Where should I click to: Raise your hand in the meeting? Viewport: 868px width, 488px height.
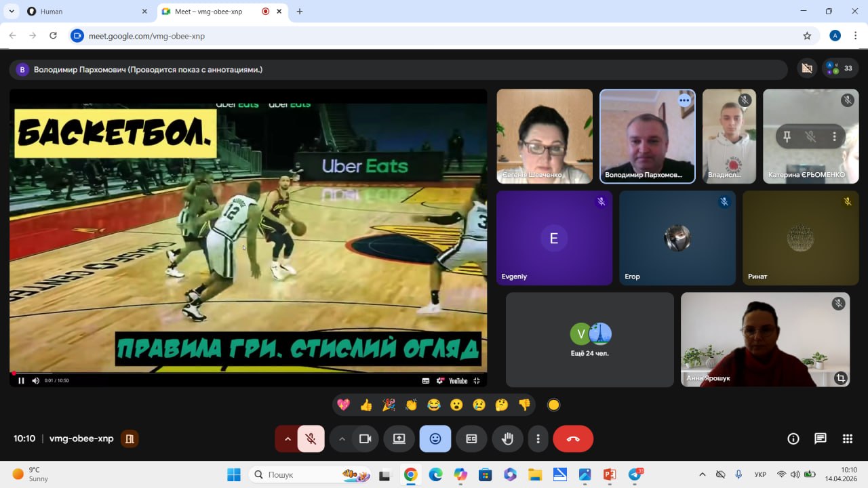pyautogui.click(x=507, y=439)
